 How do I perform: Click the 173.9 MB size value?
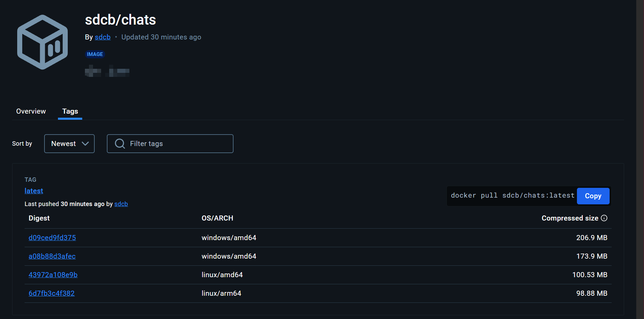592,256
